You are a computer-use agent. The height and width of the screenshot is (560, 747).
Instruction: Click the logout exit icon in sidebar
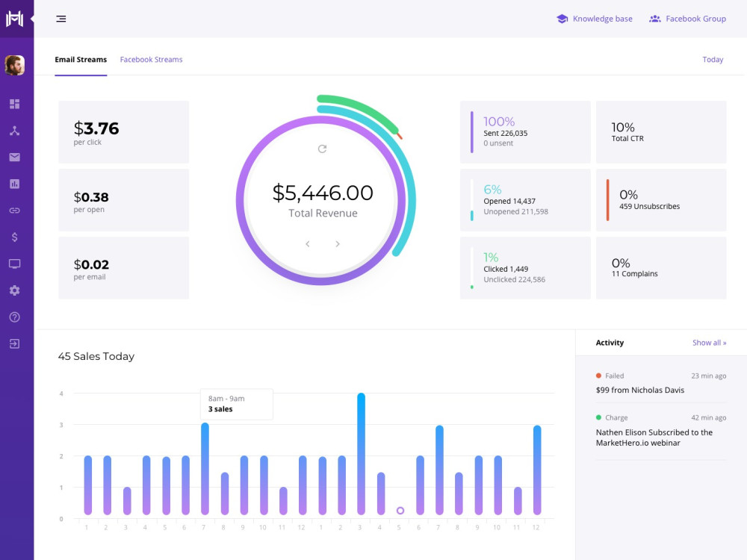(x=15, y=343)
